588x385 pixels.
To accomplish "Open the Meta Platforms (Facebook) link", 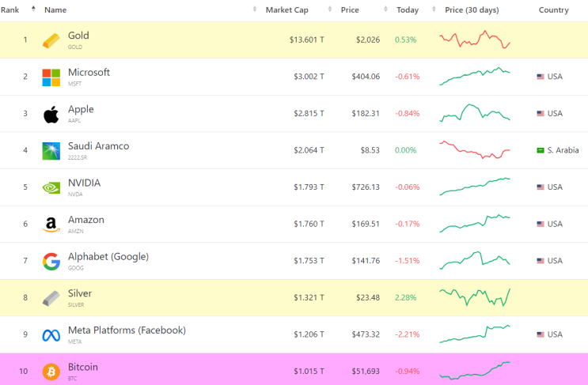I will click(x=127, y=330).
